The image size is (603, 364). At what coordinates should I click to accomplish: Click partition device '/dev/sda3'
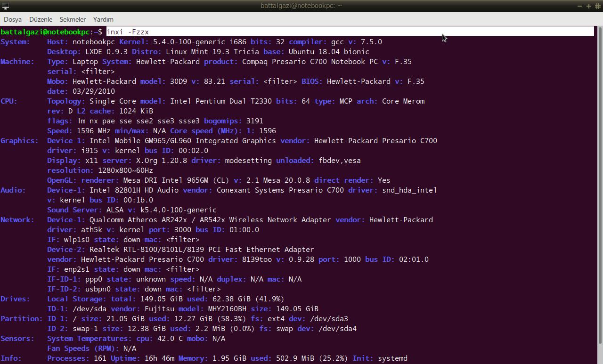(329, 319)
